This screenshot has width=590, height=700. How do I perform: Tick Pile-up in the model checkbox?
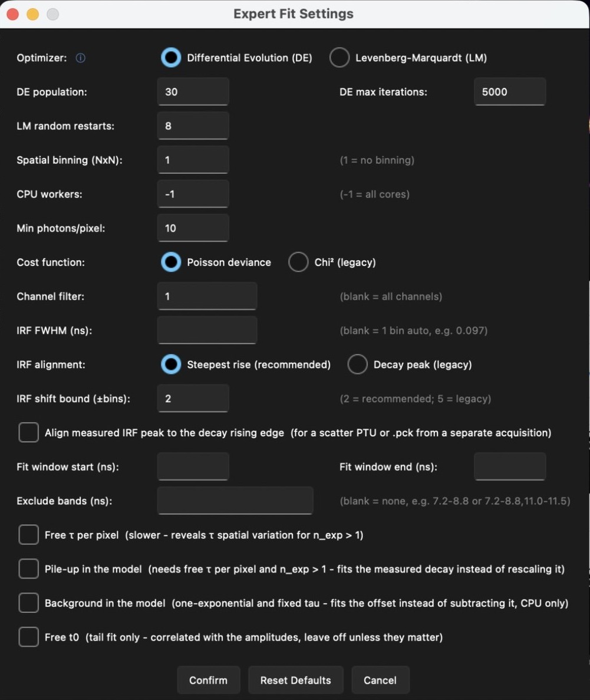[28, 568]
